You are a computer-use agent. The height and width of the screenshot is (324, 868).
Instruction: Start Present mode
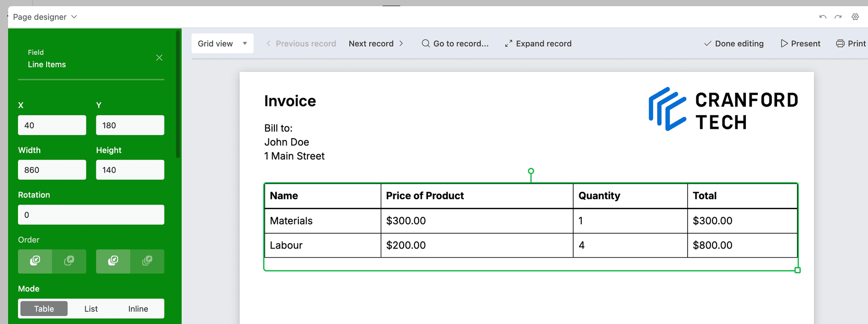click(800, 43)
